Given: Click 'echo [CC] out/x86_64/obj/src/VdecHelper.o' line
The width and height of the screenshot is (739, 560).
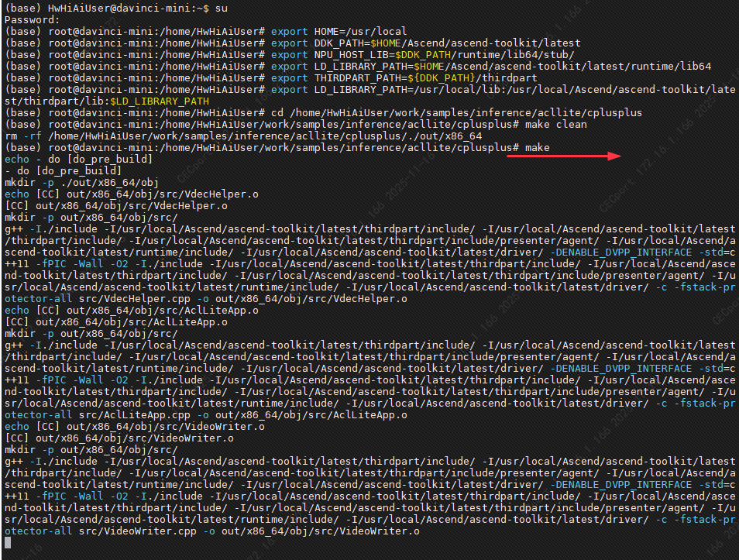Looking at the screenshot, I should [132, 194].
